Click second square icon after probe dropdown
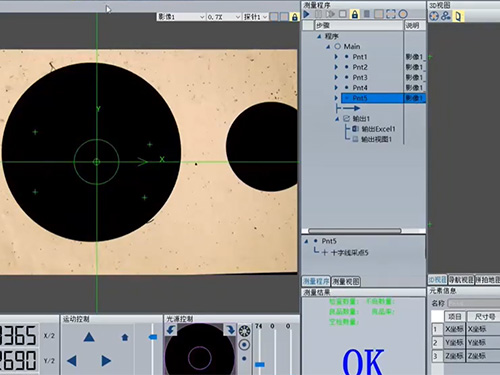The image size is (500, 375). coord(284,17)
